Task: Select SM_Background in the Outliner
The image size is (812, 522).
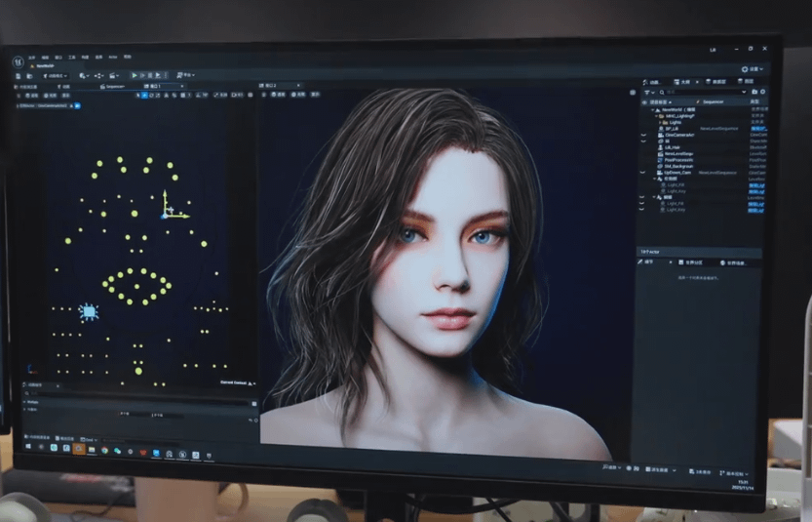Action: [676, 167]
